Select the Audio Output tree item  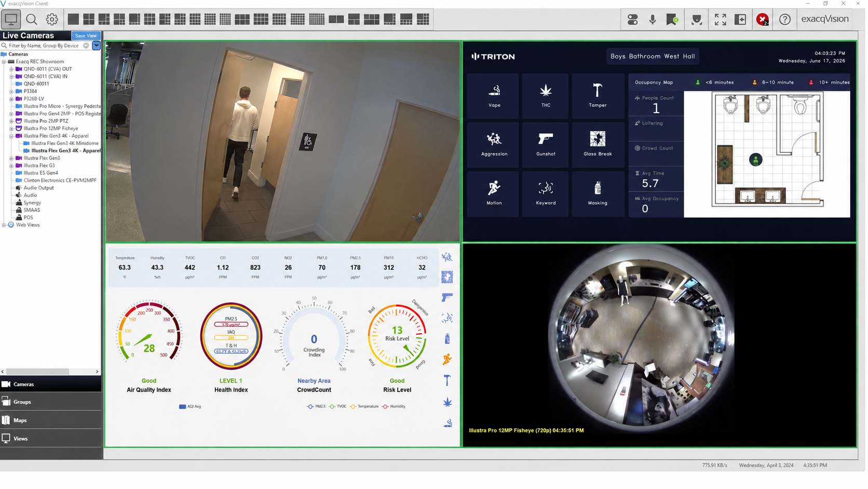[x=38, y=188]
